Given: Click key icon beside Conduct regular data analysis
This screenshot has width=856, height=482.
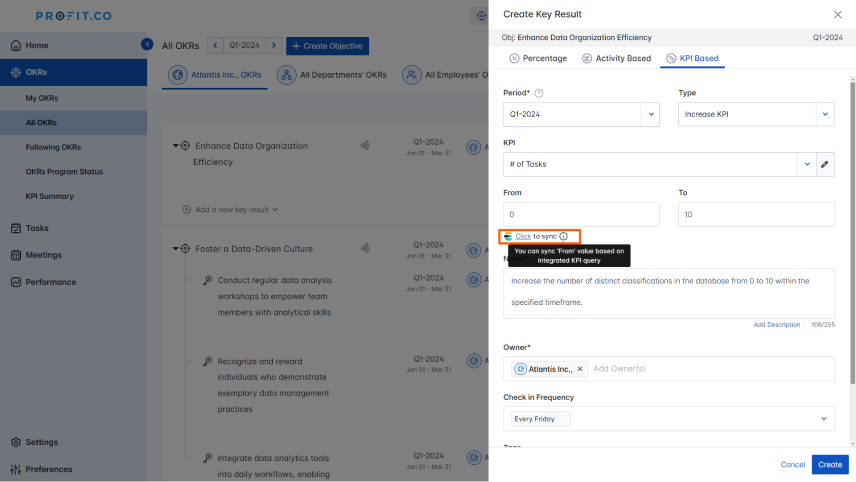Looking at the screenshot, I should (207, 280).
